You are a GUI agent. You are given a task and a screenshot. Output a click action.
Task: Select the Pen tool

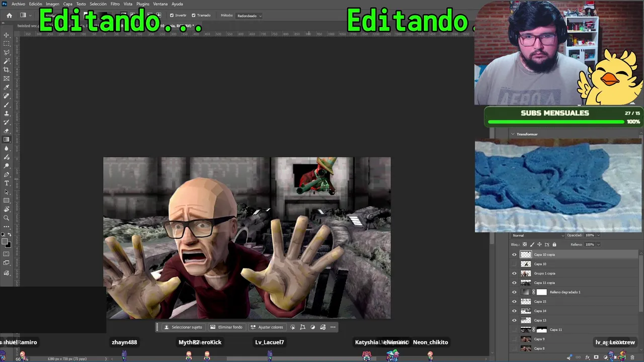click(7, 174)
